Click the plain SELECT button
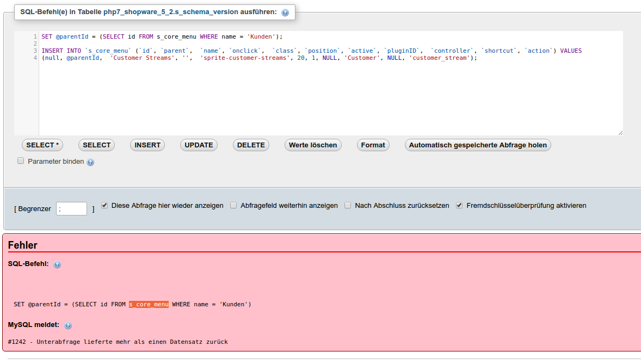Viewport: 641px width, 364px height. [96, 145]
